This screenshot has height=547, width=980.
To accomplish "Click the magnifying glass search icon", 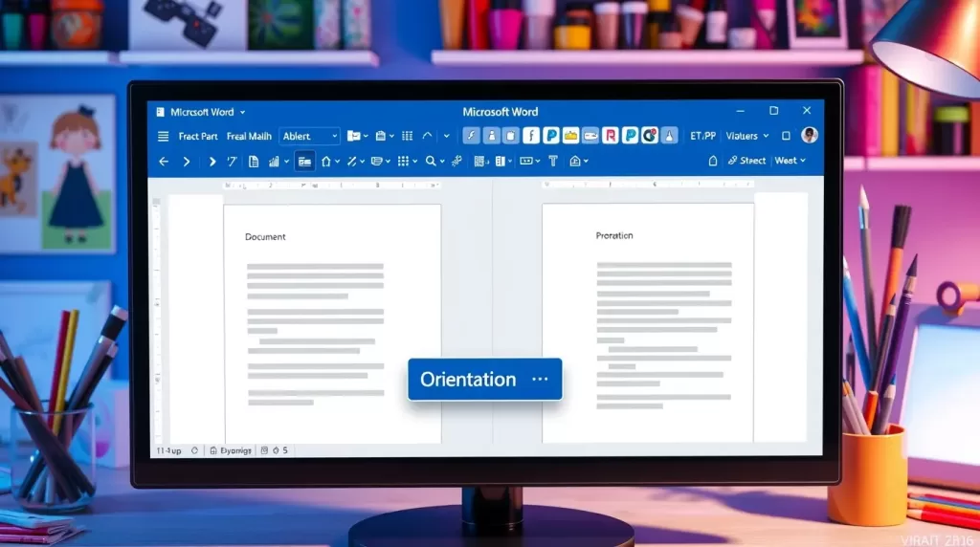I will click(431, 161).
